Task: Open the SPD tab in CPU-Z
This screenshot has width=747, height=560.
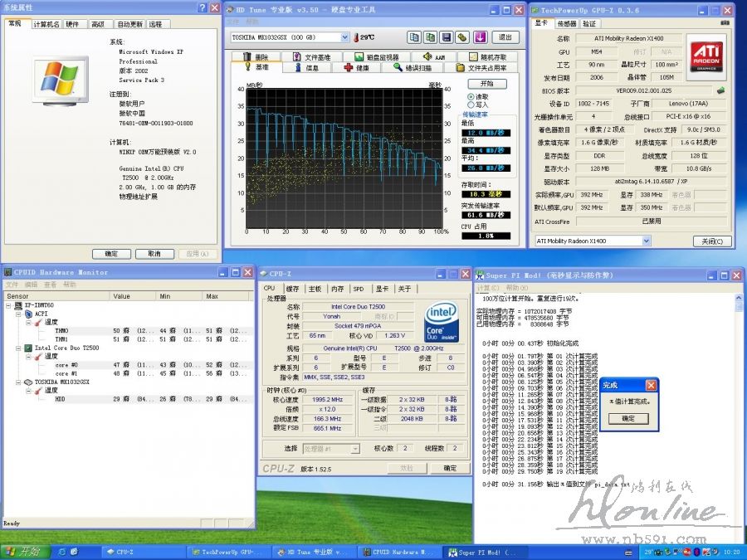Action: coord(358,289)
